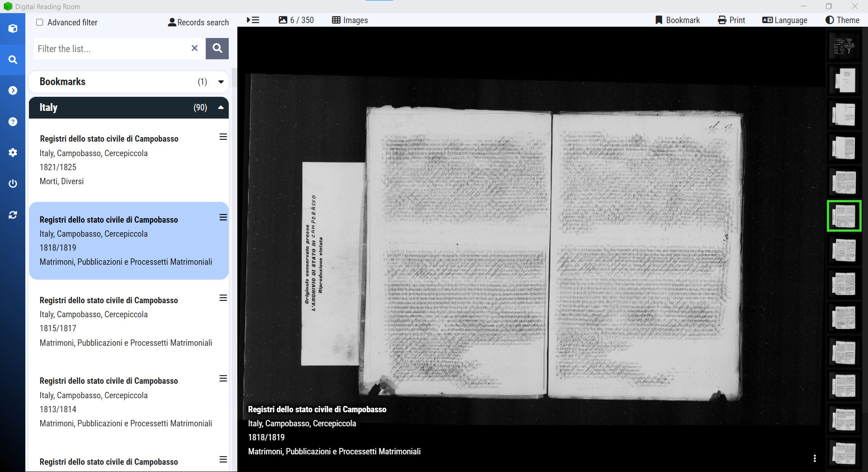Image resolution: width=868 pixels, height=472 pixels.
Task: Toggle the Advanced filter checkbox
Action: (x=40, y=23)
